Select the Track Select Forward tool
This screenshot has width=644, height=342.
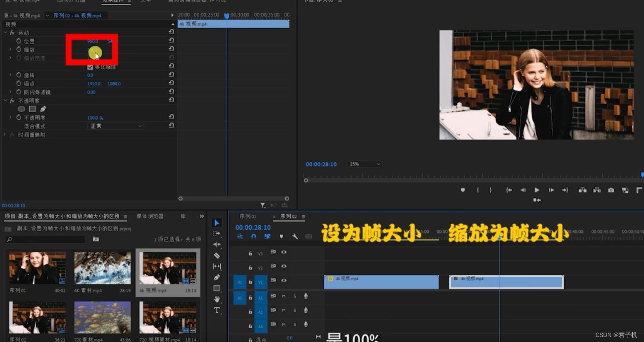(216, 234)
